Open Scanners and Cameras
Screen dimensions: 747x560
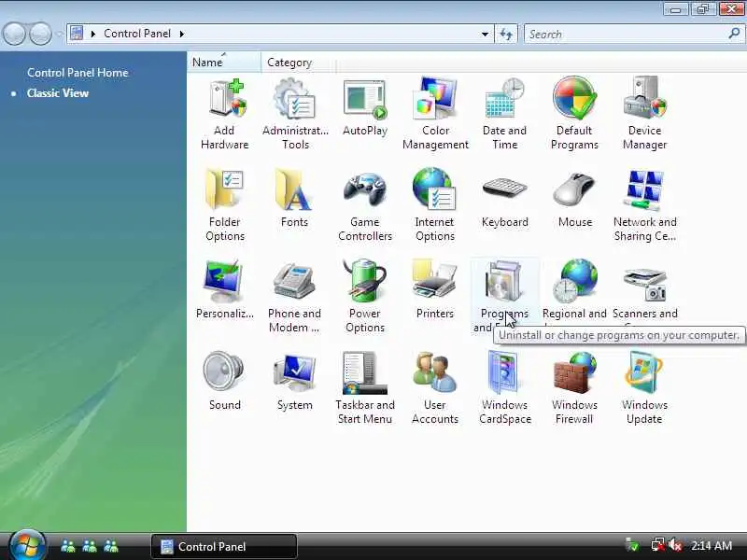pyautogui.click(x=644, y=291)
